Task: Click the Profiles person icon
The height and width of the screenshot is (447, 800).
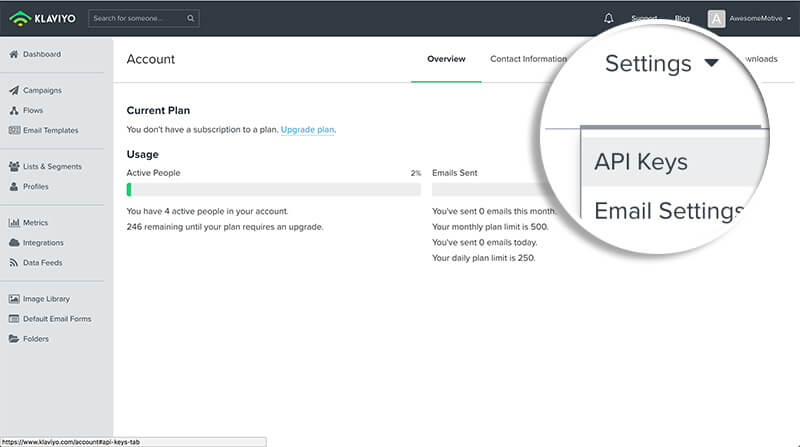Action: 14,187
